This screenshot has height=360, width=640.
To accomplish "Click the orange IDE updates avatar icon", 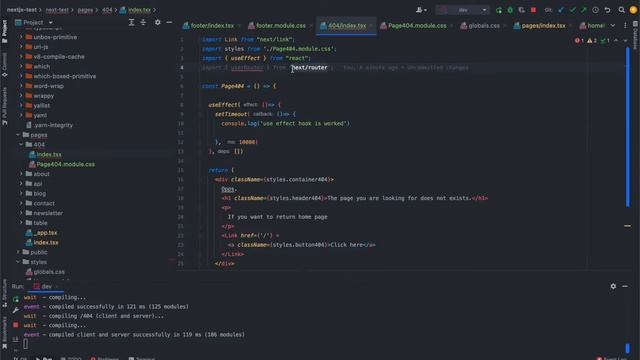I will pos(633,10).
